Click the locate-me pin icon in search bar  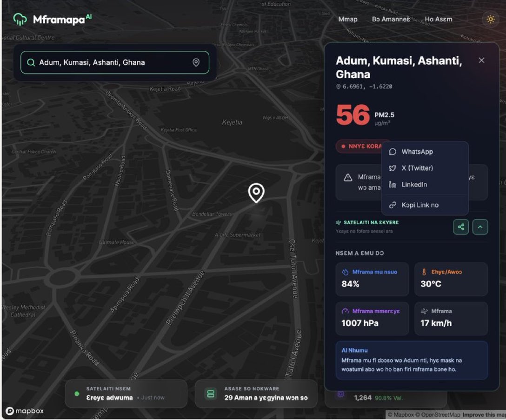[x=196, y=62]
